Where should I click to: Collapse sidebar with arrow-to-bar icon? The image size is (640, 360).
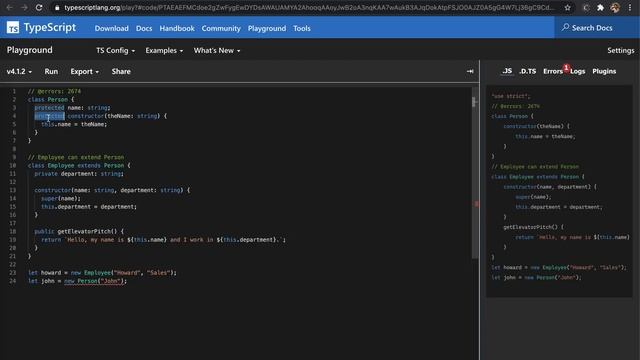(470, 71)
